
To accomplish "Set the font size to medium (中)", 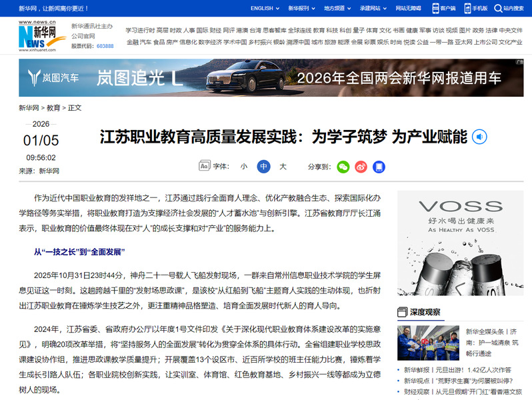I will click(263, 167).
